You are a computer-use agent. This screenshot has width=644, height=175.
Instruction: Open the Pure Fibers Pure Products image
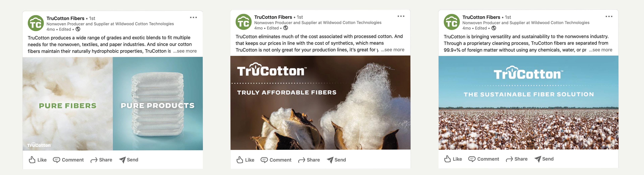pyautogui.click(x=113, y=104)
